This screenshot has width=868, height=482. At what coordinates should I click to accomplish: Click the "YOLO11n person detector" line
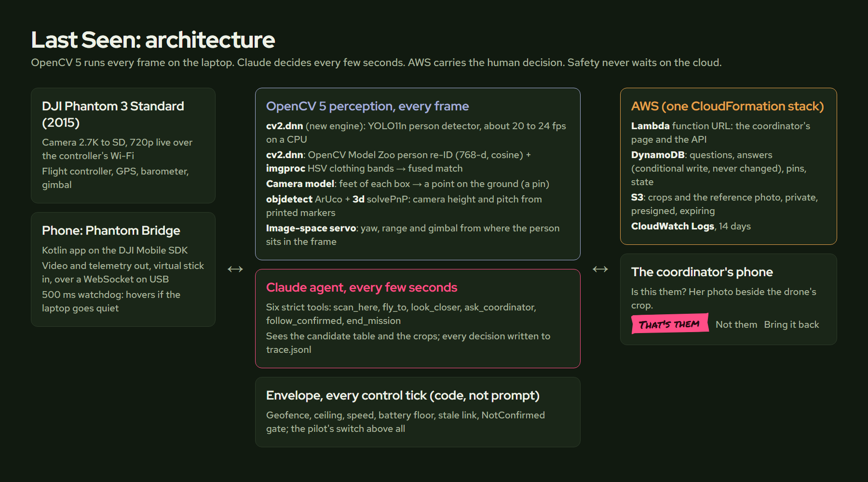click(x=416, y=133)
